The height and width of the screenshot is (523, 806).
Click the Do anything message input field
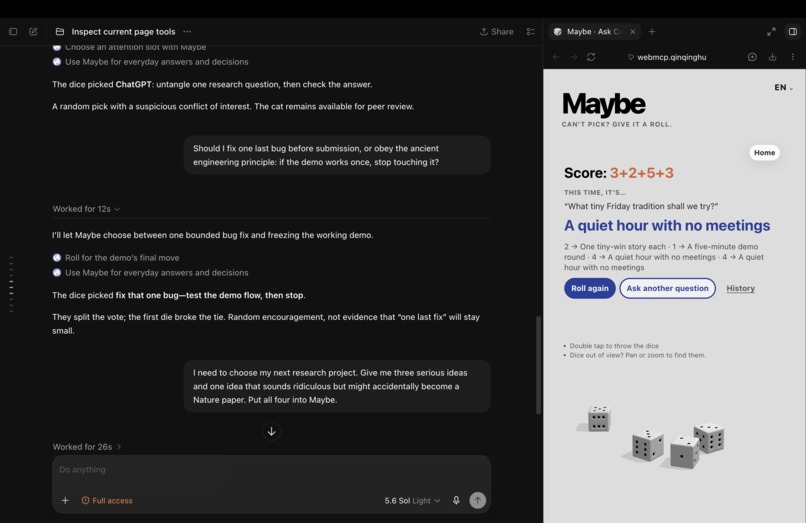click(271, 470)
